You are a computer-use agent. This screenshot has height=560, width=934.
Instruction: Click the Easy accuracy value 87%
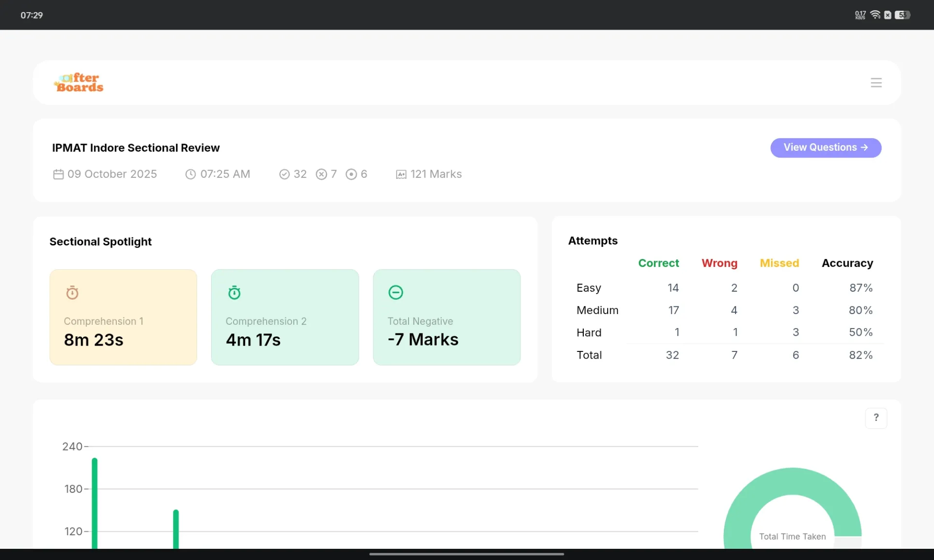[861, 288]
